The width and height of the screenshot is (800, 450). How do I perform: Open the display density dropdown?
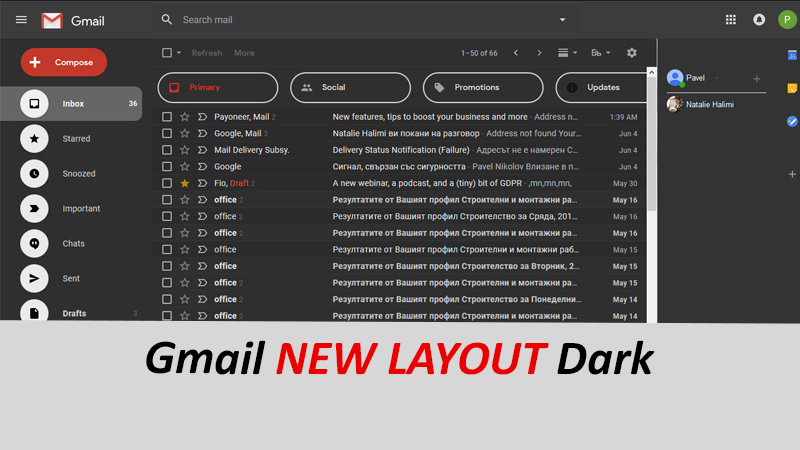[567, 53]
